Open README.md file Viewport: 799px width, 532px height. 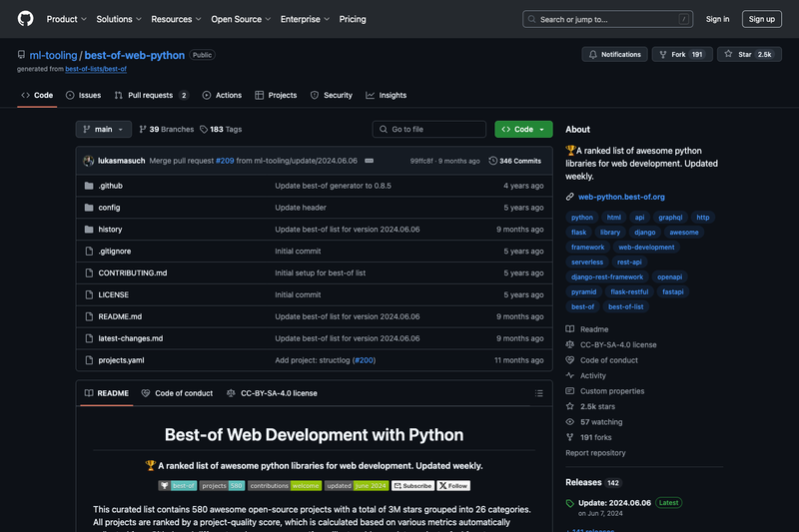tap(120, 316)
